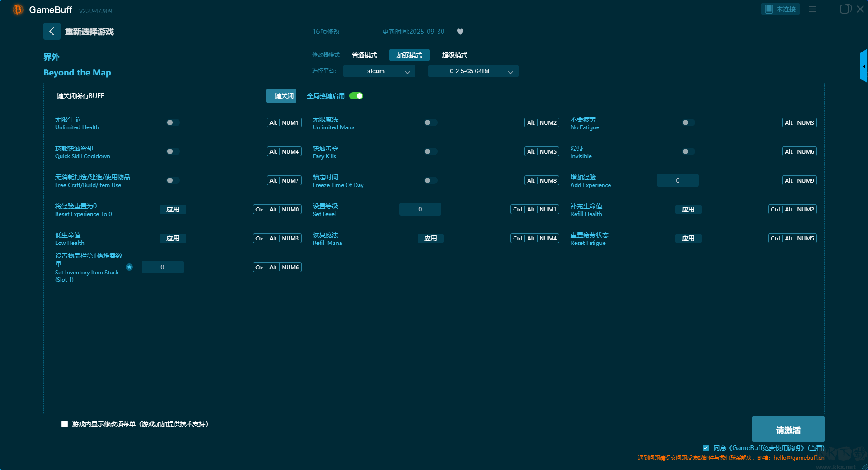
Task: Switch to 普通模式 tab
Action: tap(364, 55)
